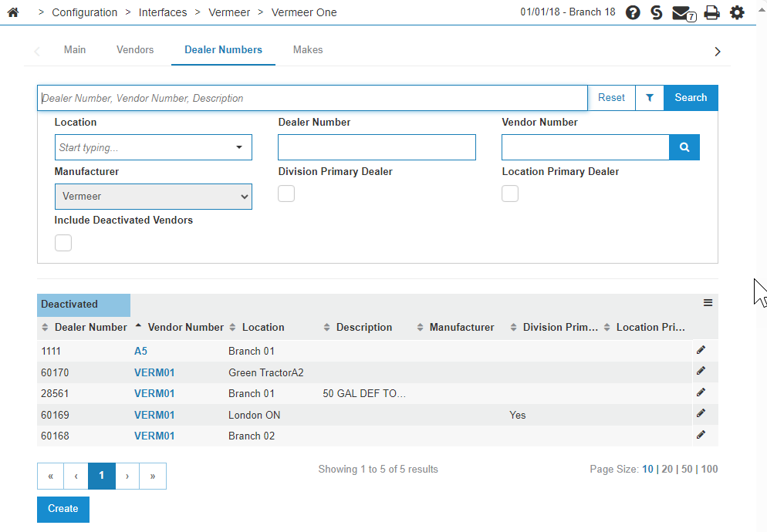Open the Location dropdown field

[x=153, y=147]
